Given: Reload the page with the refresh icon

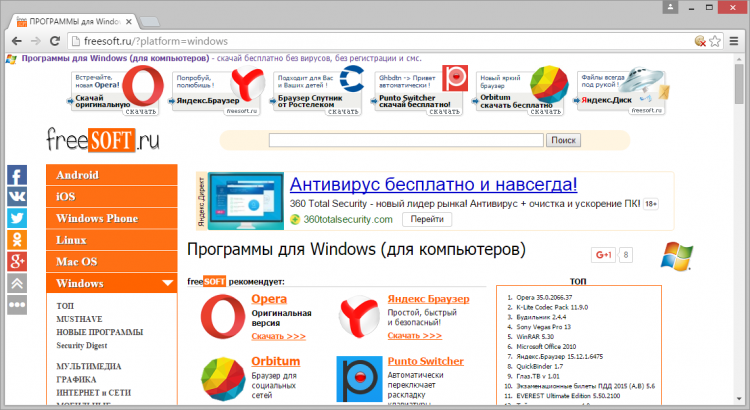Looking at the screenshot, I should [x=55, y=41].
